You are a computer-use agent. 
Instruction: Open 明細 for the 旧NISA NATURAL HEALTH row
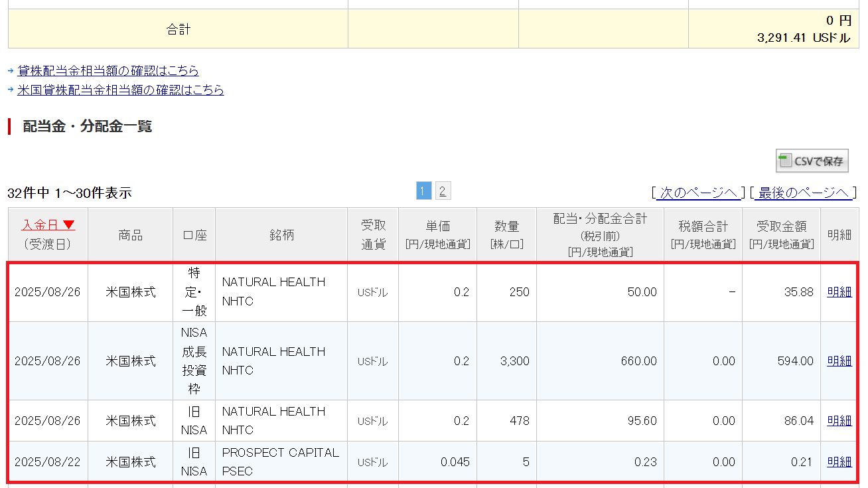[x=839, y=420]
